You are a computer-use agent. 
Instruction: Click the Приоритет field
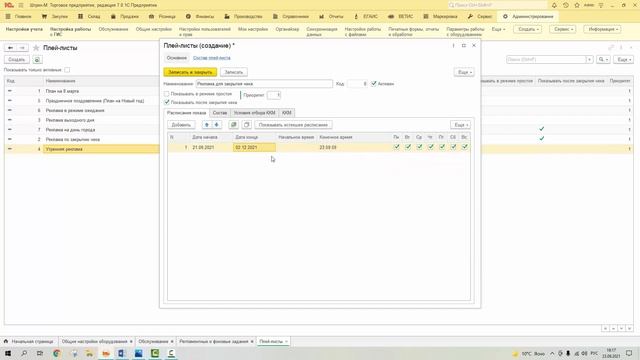274,95
